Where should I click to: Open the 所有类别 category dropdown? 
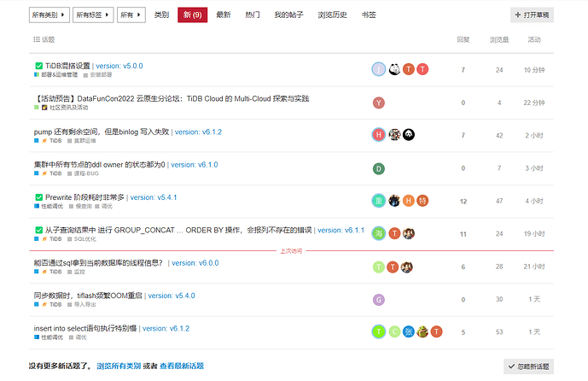click(x=49, y=15)
